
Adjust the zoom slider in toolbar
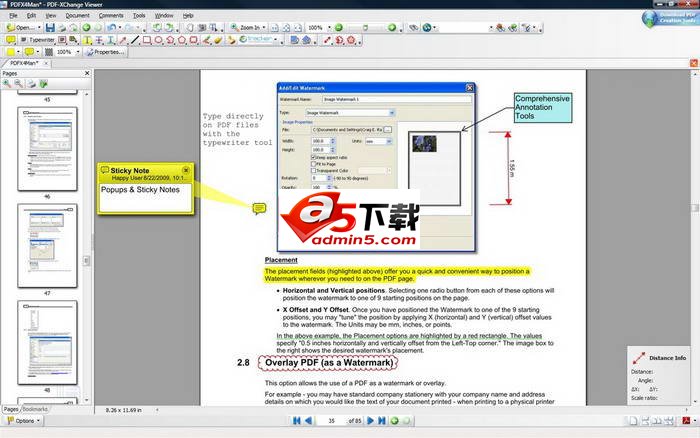tap(365, 28)
